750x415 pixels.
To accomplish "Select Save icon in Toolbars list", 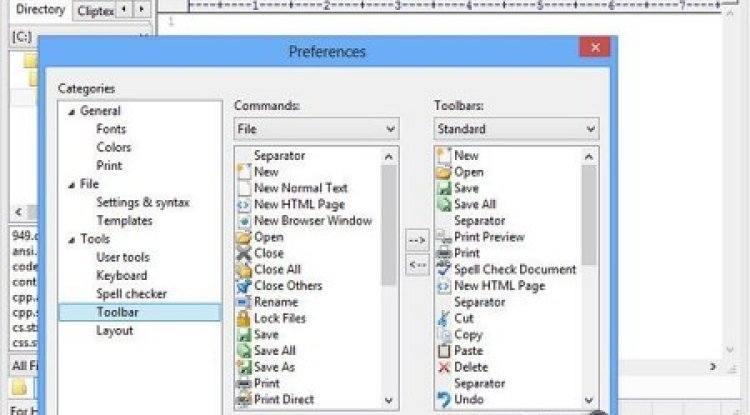I will pos(444,188).
